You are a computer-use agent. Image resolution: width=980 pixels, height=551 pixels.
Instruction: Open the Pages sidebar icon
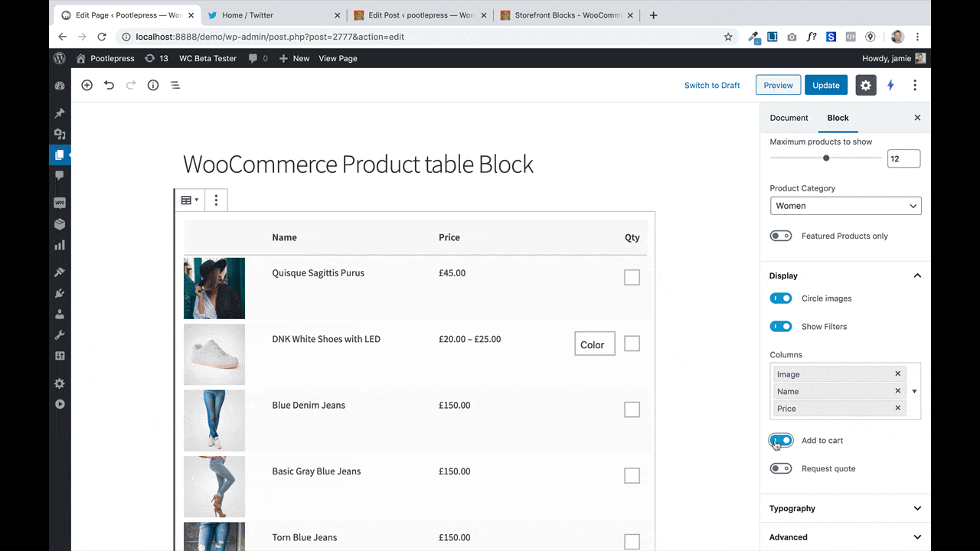coord(60,155)
